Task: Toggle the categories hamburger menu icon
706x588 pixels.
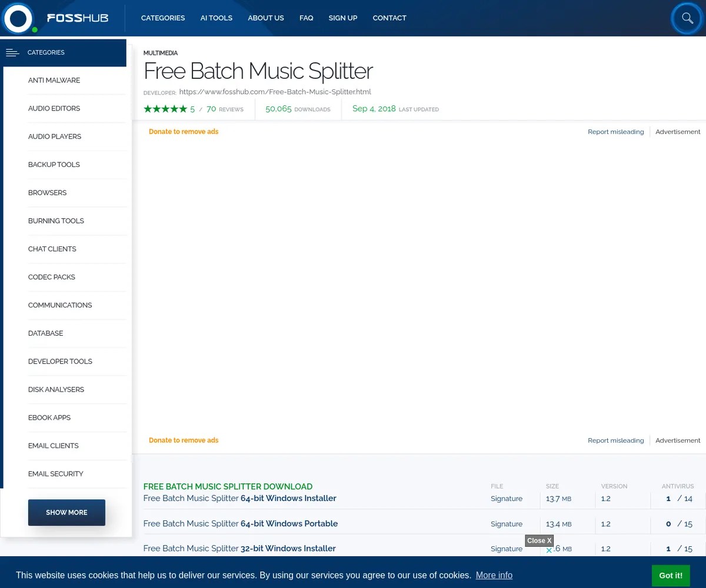Action: coord(12,52)
